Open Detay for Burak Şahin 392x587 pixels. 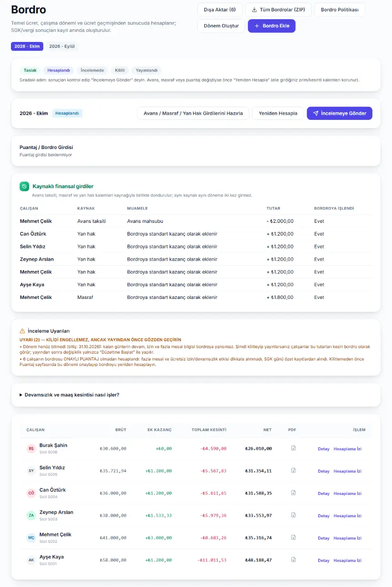pos(324,449)
